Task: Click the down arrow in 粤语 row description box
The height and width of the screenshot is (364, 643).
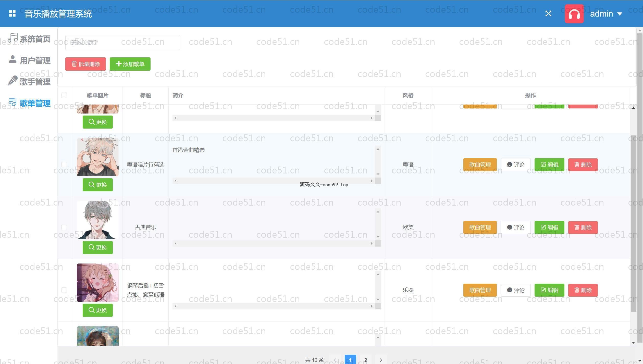Action: [378, 174]
